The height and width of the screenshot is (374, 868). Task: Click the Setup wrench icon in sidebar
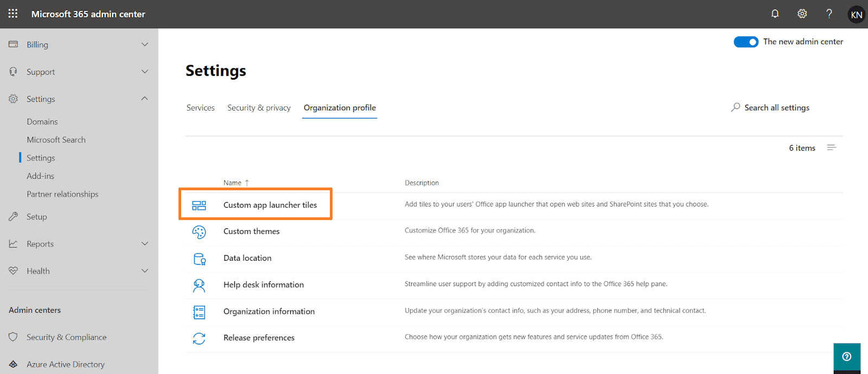tap(14, 216)
